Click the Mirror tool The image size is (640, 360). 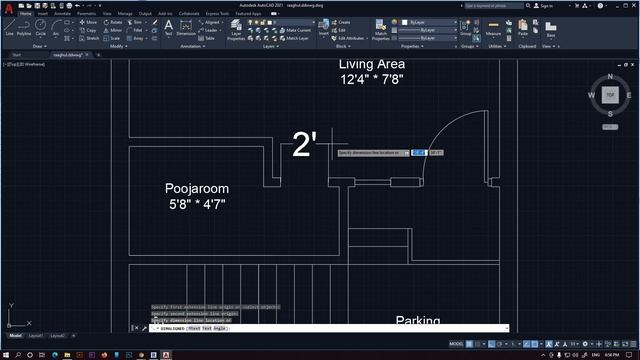[113, 30]
